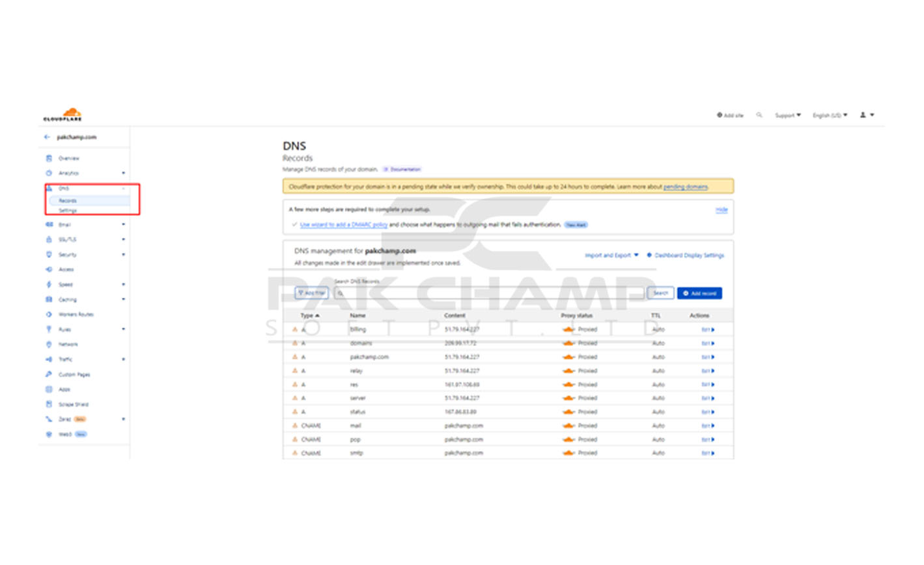The image size is (924, 565).
Task: Click the Speed lightning icon
Action: tap(49, 285)
